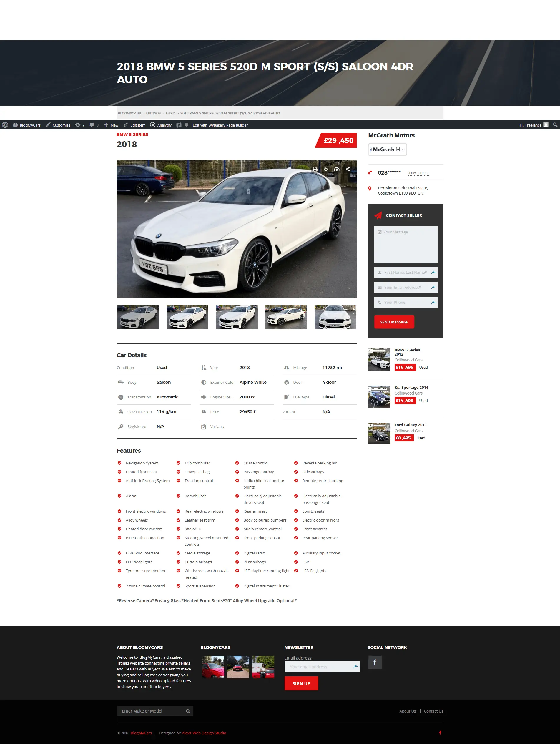Click the red location pin icon
The height and width of the screenshot is (744, 560).
[370, 189]
